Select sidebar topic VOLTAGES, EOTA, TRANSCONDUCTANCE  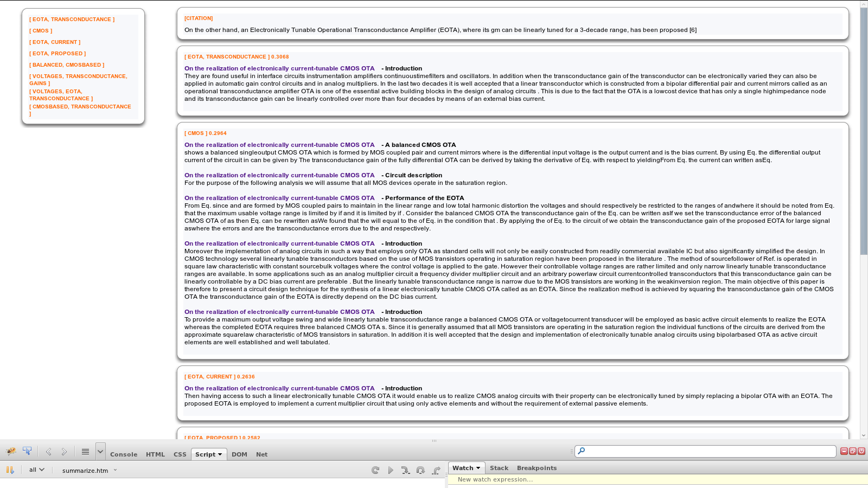coord(61,95)
